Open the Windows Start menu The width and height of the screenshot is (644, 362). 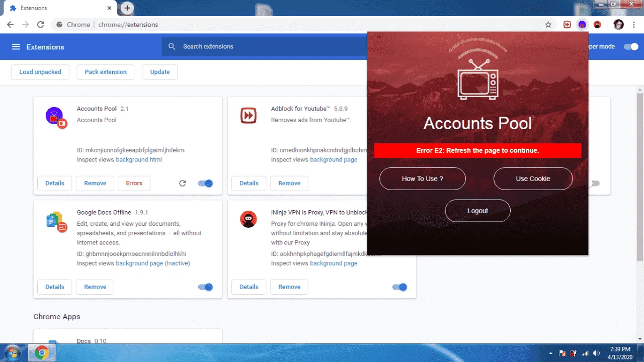13,353
